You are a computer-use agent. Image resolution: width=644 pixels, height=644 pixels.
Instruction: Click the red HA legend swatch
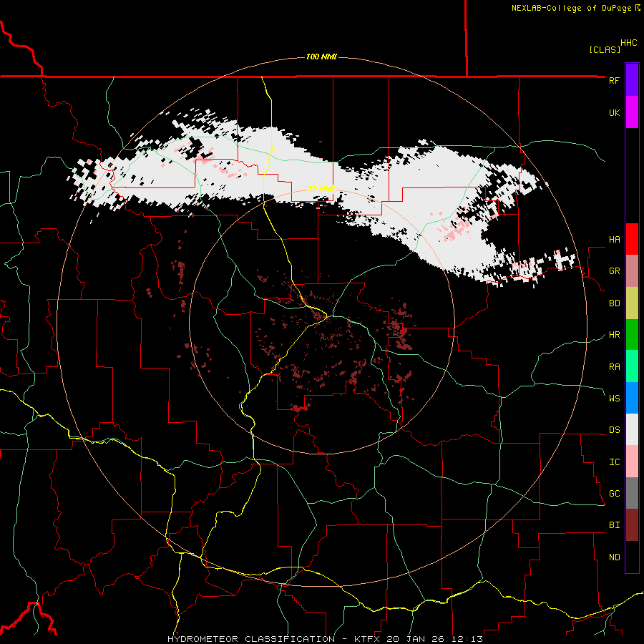pyautogui.click(x=632, y=239)
